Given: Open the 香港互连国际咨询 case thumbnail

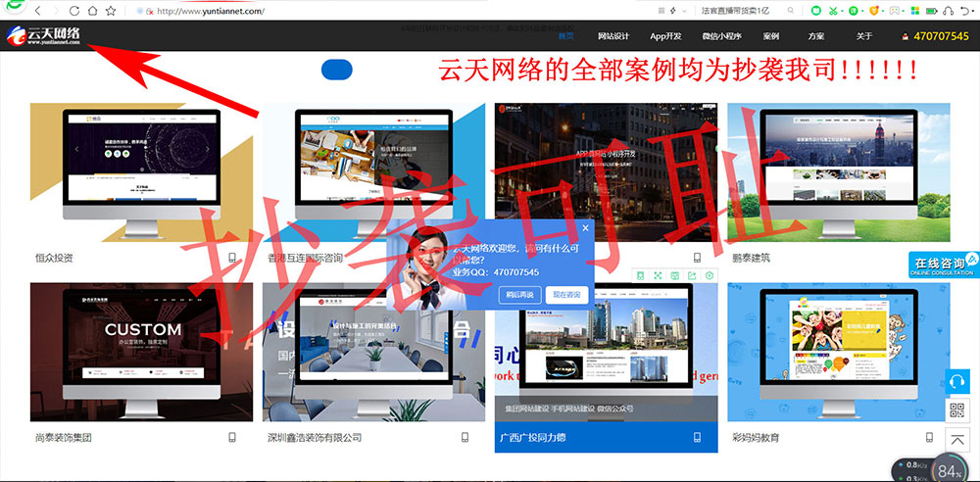Looking at the screenshot, I should tap(373, 171).
